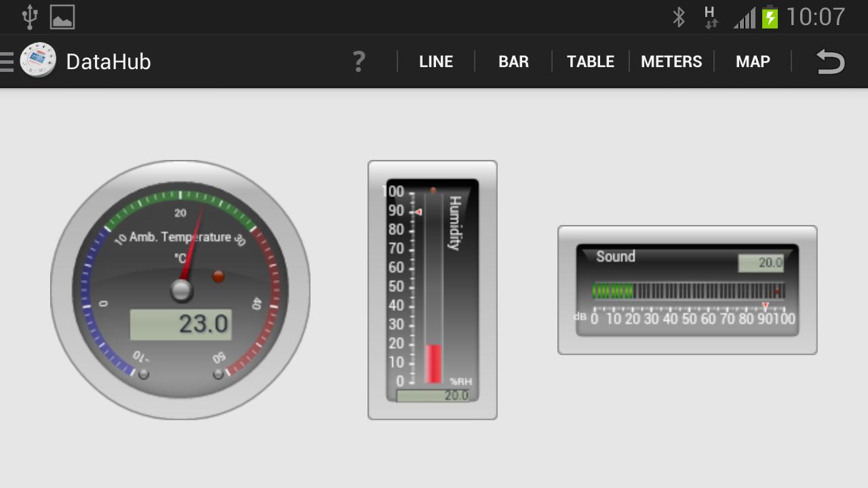Open the picture notification icon
This screenshot has height=488, width=868.
tap(62, 18)
